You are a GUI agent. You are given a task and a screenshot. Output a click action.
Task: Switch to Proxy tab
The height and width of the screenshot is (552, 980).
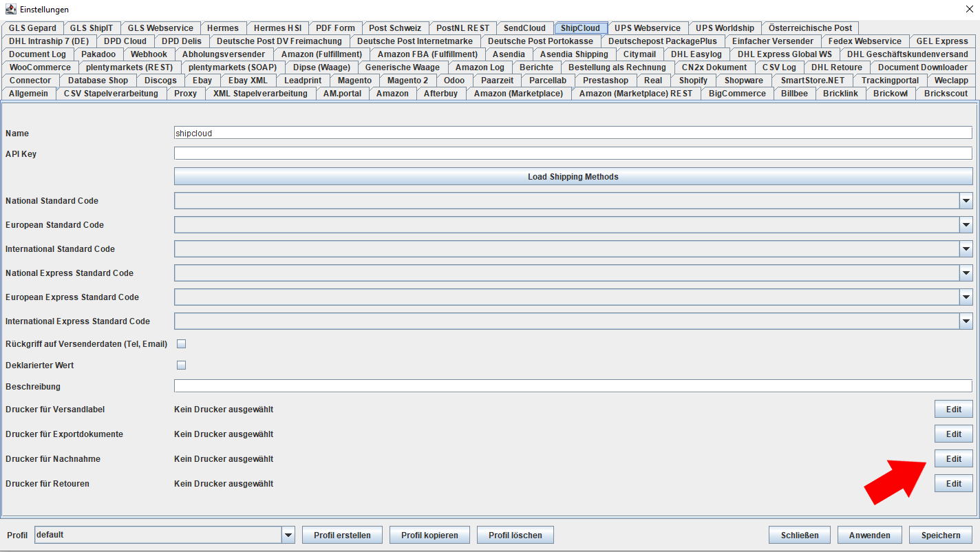pos(186,94)
